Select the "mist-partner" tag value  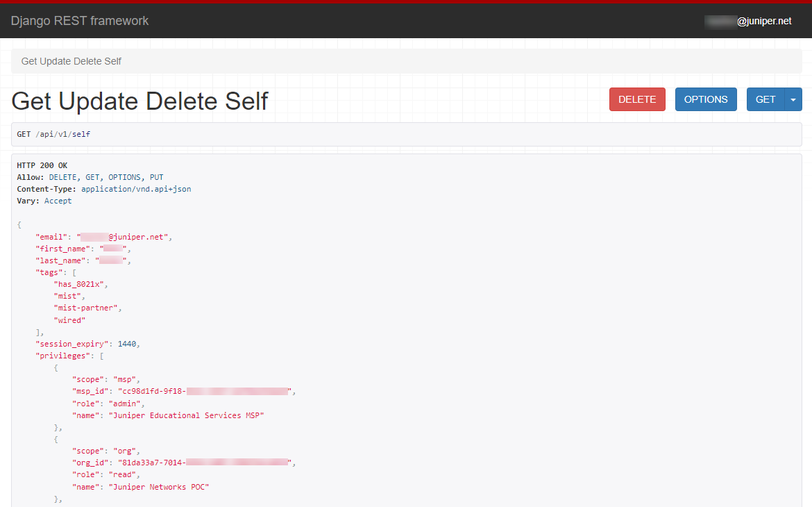[x=86, y=308]
